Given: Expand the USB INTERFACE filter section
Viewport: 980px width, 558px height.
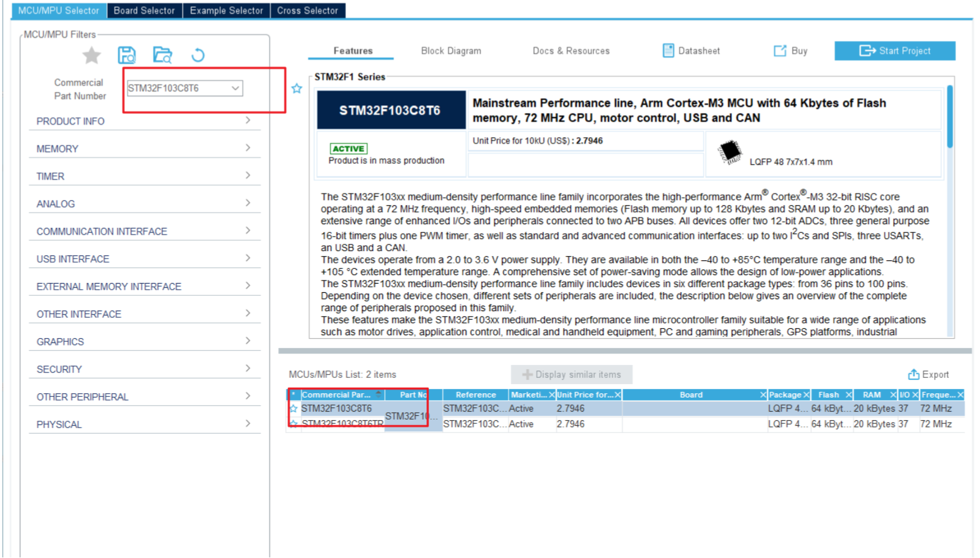Looking at the screenshot, I should tap(145, 258).
